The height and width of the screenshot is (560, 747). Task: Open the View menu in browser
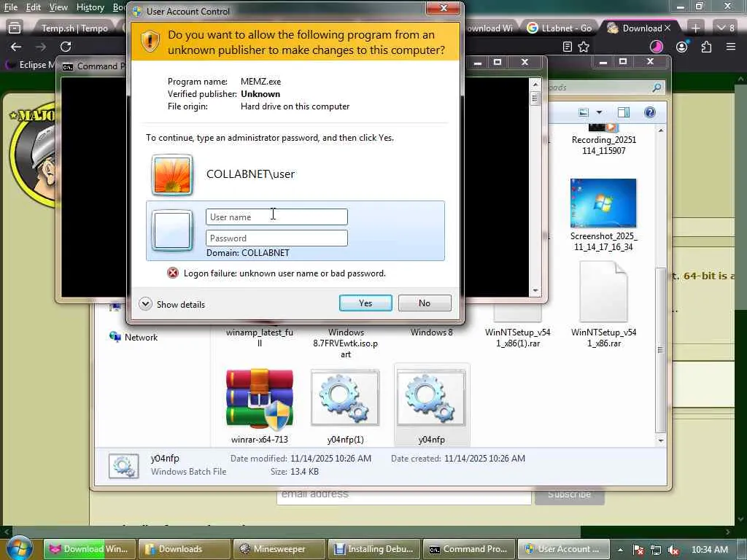pyautogui.click(x=58, y=7)
